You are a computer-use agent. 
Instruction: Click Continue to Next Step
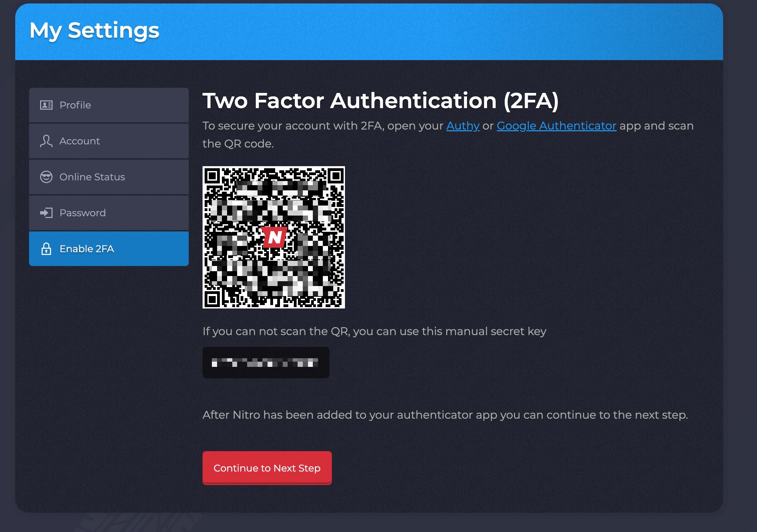[x=267, y=468]
